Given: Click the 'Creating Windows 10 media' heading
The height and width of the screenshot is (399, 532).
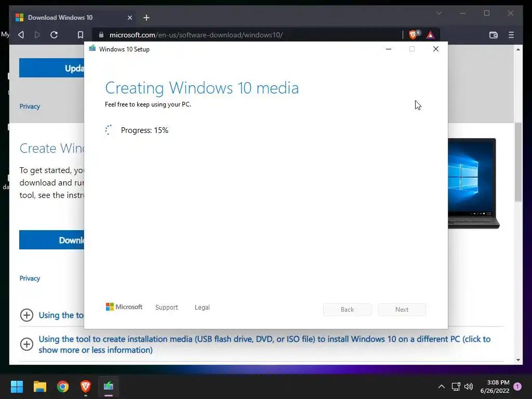Looking at the screenshot, I should pyautogui.click(x=202, y=88).
